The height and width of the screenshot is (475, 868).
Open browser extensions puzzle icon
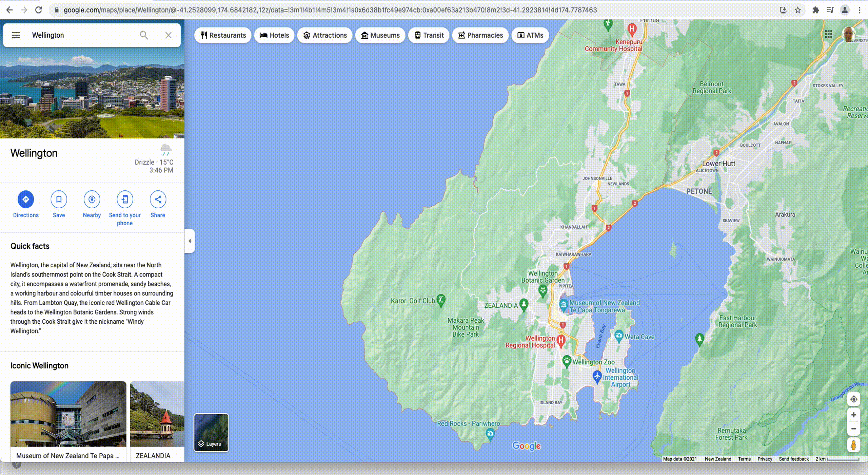click(815, 10)
